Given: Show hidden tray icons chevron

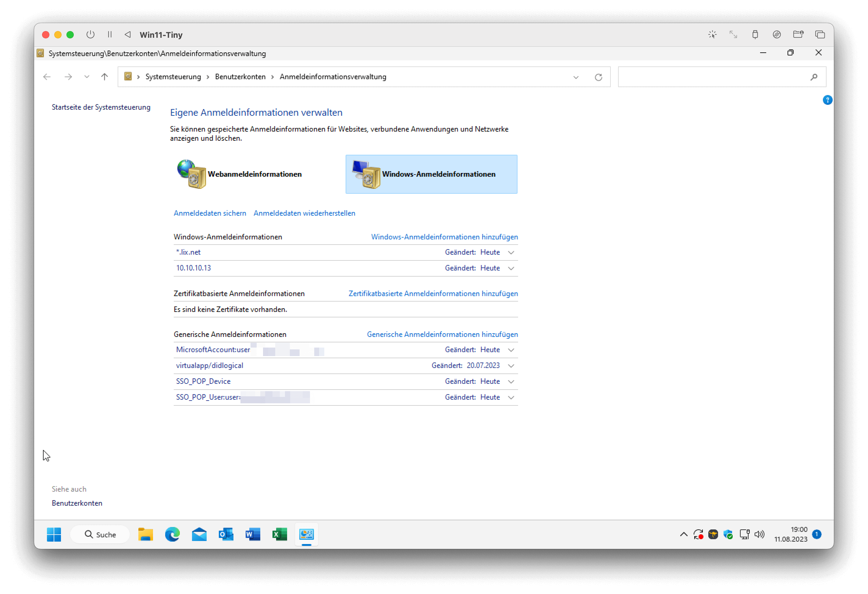Looking at the screenshot, I should tap(684, 534).
